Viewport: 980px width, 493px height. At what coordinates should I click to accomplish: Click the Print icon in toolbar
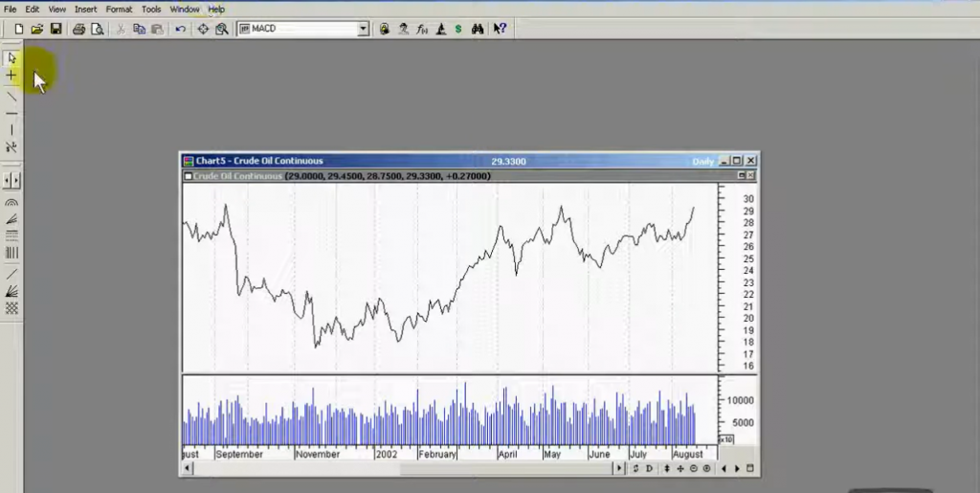click(x=79, y=29)
